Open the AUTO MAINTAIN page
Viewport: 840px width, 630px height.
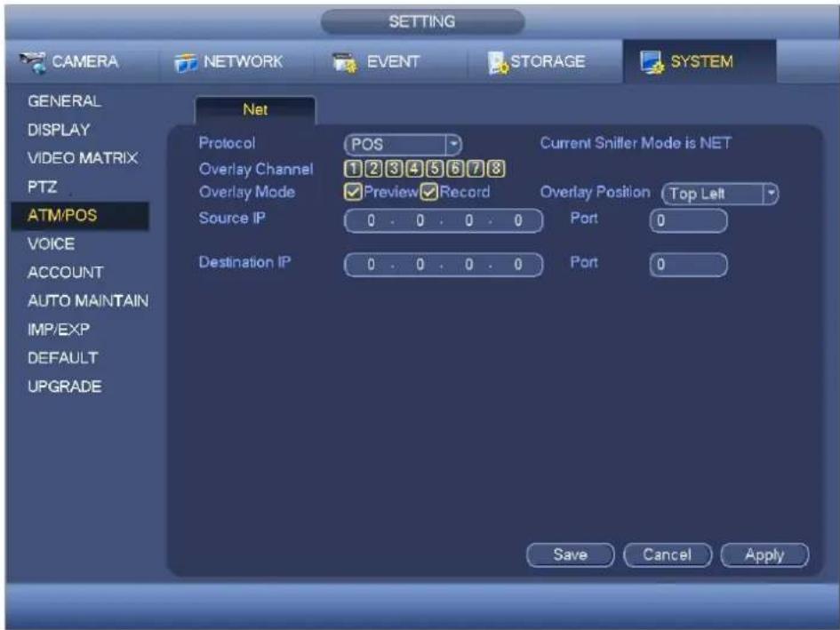pos(88,300)
